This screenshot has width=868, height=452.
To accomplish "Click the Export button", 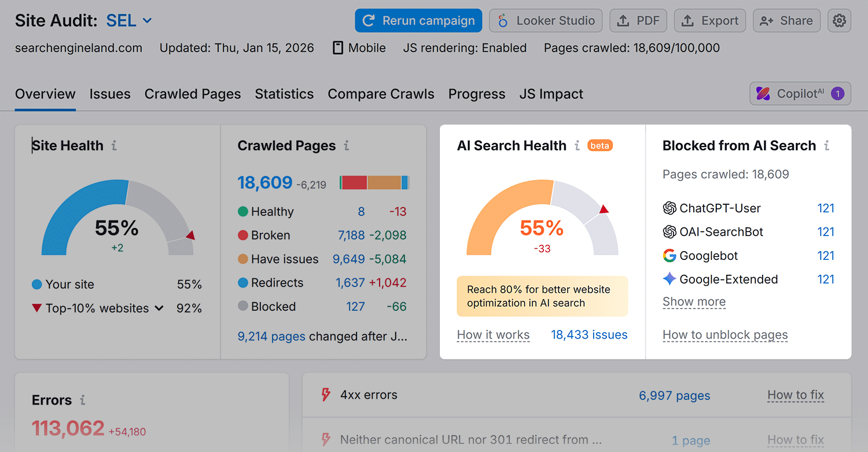I will 710,21.
